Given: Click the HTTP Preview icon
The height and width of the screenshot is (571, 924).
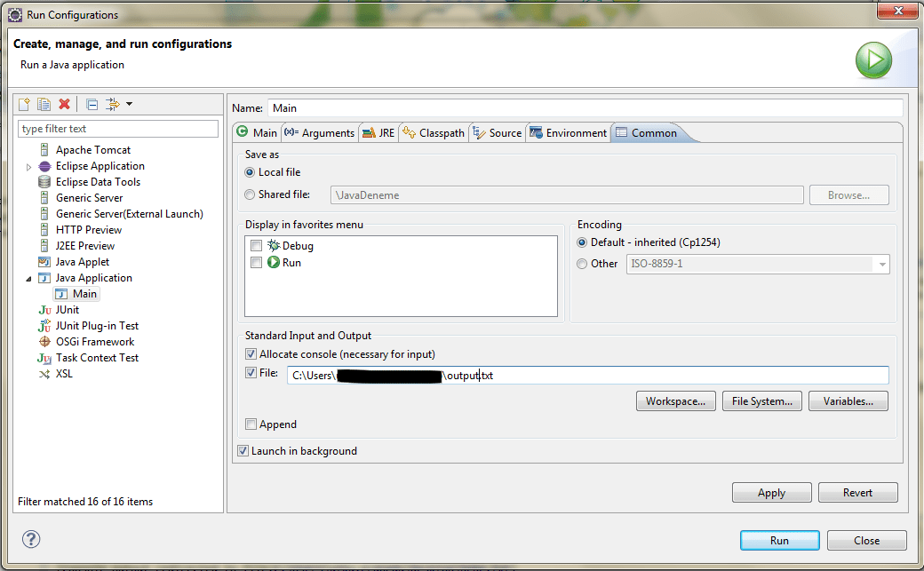Looking at the screenshot, I should [x=44, y=230].
